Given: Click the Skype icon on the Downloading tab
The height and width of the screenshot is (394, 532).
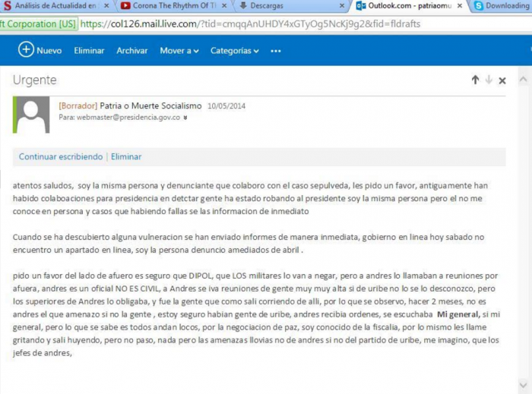Looking at the screenshot, I should pyautogui.click(x=478, y=5).
